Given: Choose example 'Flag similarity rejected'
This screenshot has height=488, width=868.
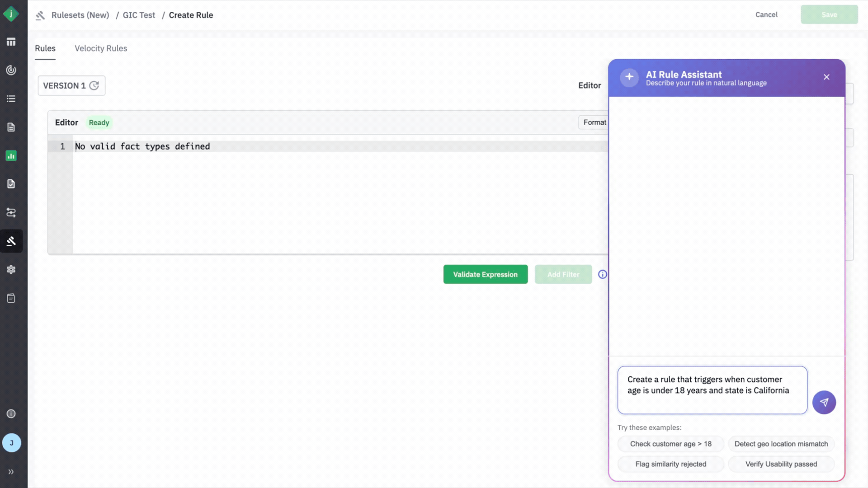Looking at the screenshot, I should tap(670, 464).
